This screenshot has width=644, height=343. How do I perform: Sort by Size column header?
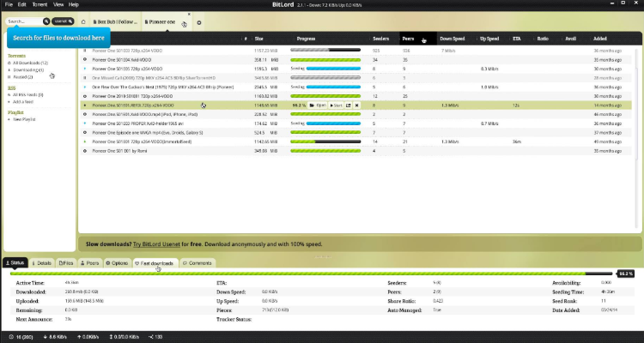(259, 39)
